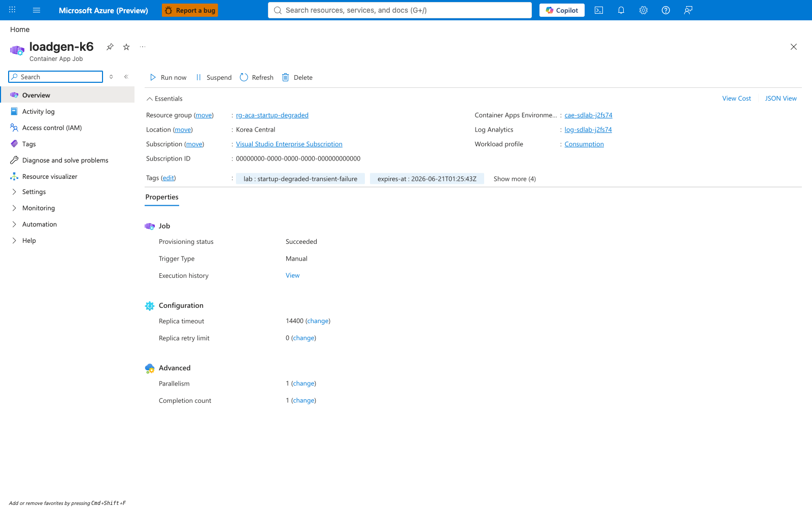
Task: Close the loadgen-k6 blade
Action: (x=794, y=47)
